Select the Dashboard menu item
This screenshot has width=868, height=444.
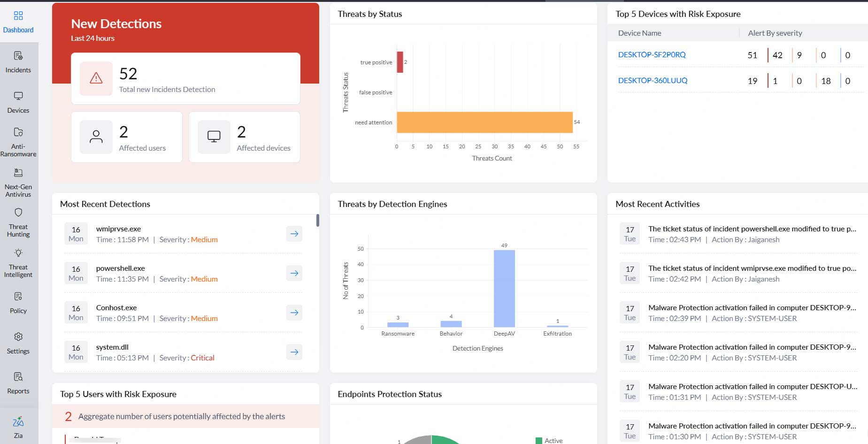(18, 22)
